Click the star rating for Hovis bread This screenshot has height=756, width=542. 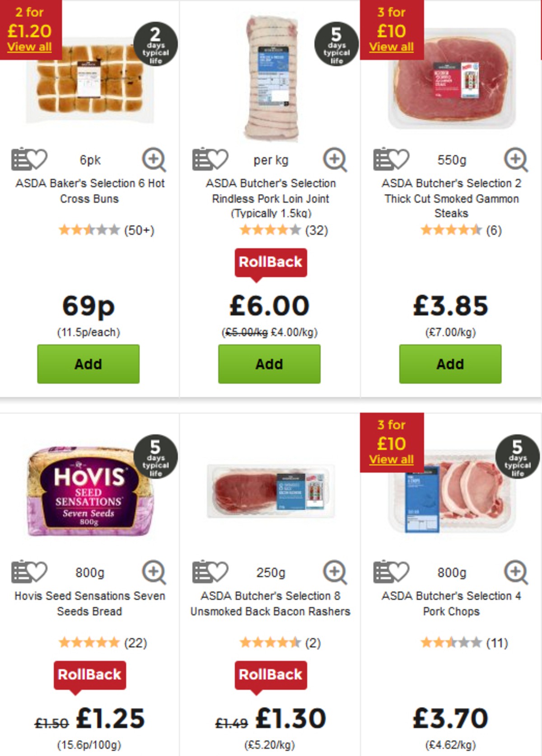coord(89,642)
